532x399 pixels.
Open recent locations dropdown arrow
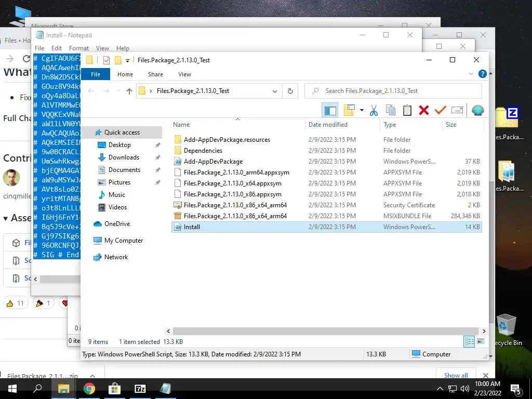118,91
